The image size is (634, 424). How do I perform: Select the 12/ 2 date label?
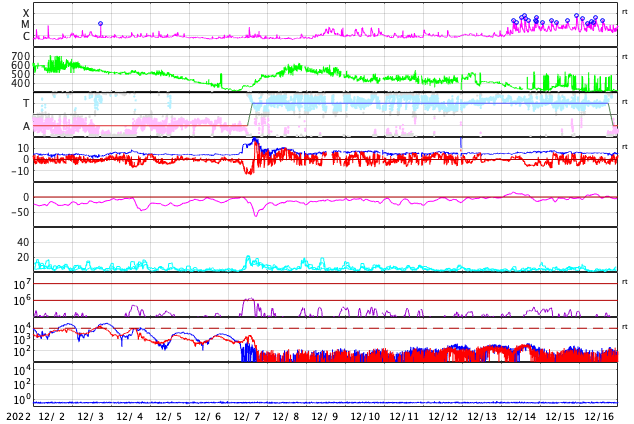tap(51, 416)
